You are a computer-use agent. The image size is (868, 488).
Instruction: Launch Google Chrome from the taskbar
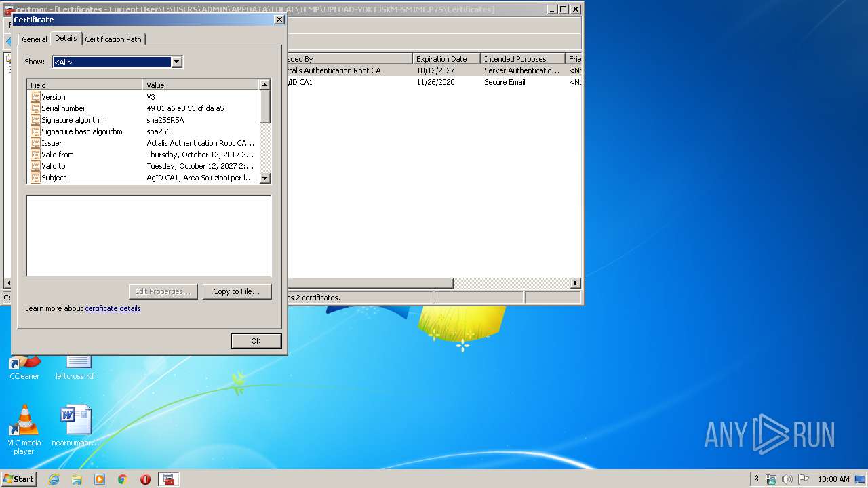click(x=123, y=479)
